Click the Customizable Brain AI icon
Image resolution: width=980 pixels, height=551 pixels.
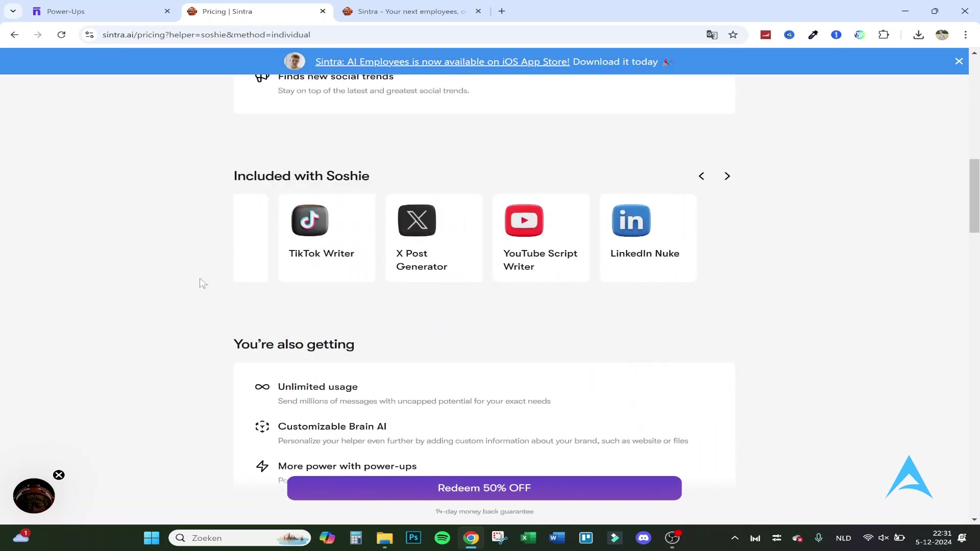click(262, 427)
